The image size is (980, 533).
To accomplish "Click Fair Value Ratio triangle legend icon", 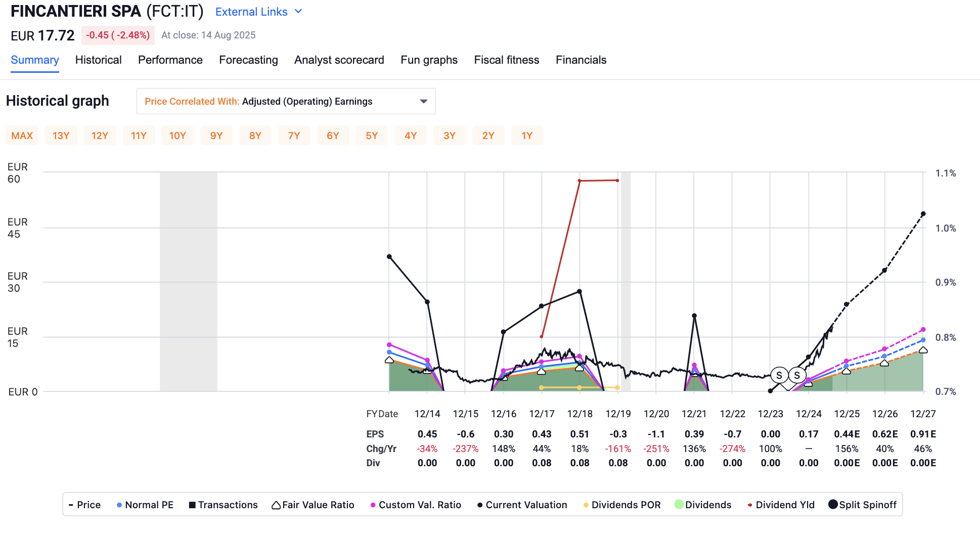I will coord(276,505).
